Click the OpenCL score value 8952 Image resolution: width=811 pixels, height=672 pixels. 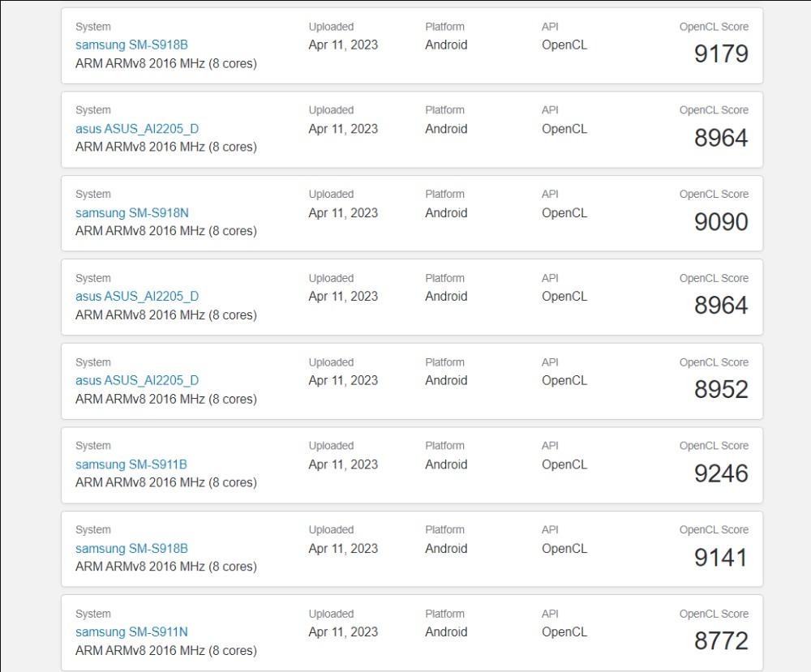click(x=720, y=390)
